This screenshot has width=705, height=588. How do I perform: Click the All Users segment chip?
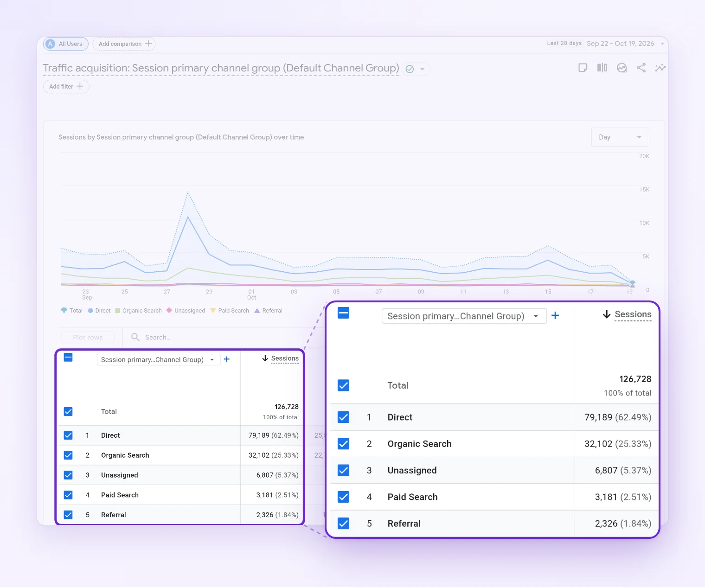pos(65,44)
